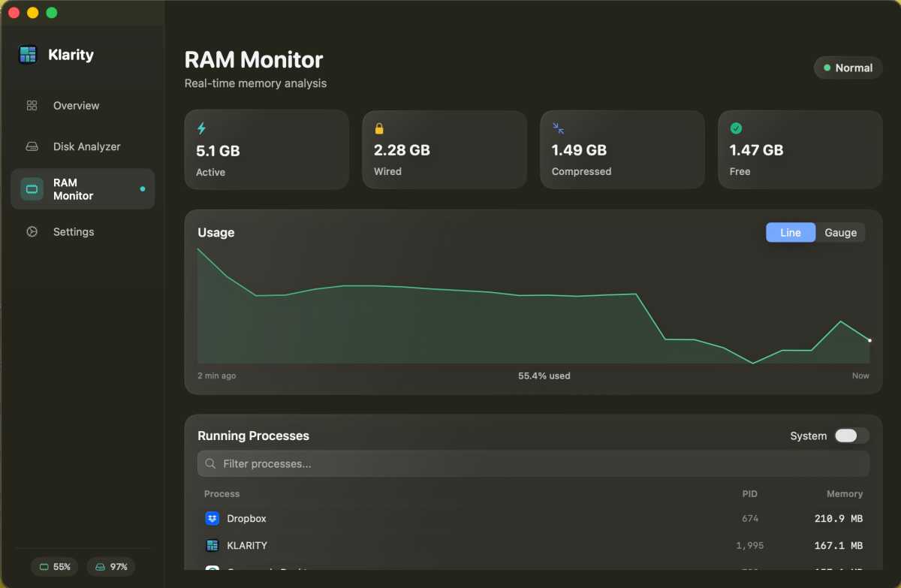The width and height of the screenshot is (901, 588).
Task: Enable the System processes toggle
Action: coord(851,436)
